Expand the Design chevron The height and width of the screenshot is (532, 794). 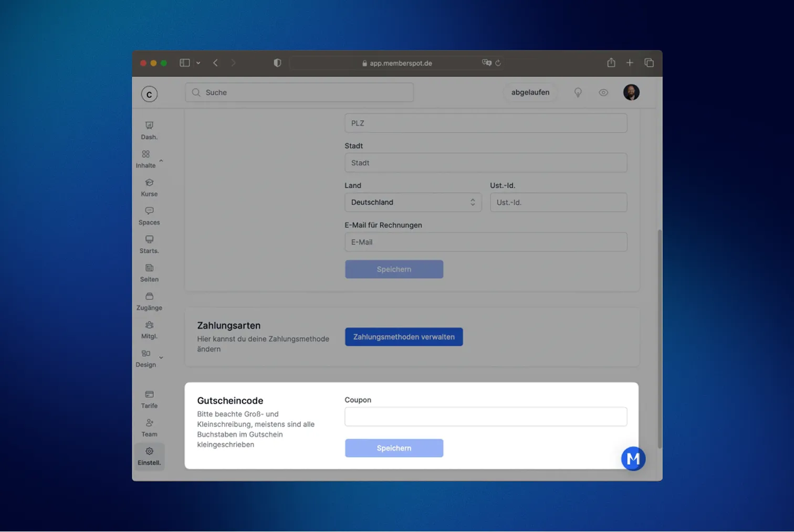point(161,358)
